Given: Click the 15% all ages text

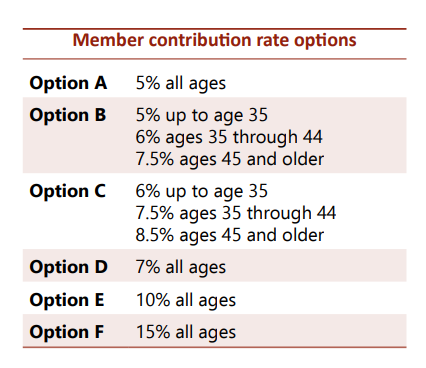Looking at the screenshot, I should [186, 332].
